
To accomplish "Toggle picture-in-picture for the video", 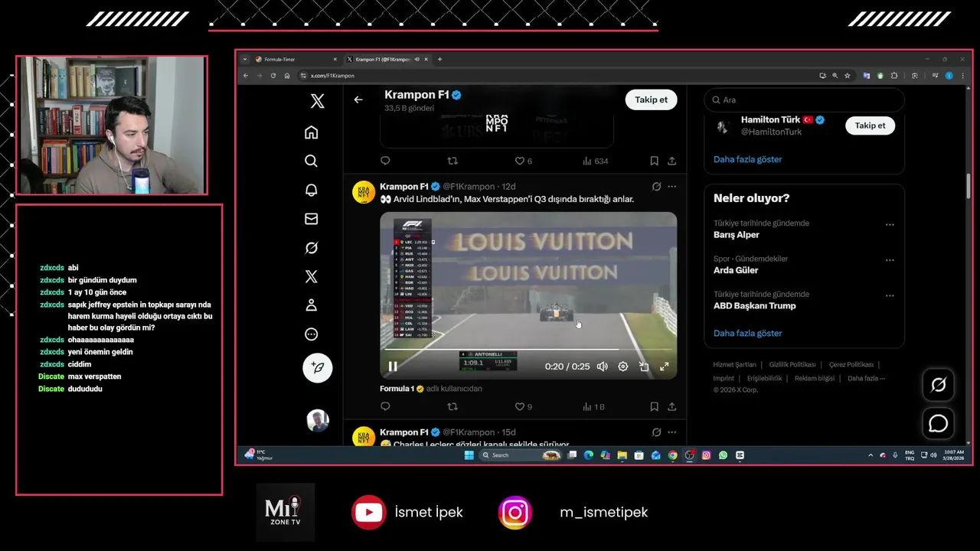I will click(x=644, y=367).
